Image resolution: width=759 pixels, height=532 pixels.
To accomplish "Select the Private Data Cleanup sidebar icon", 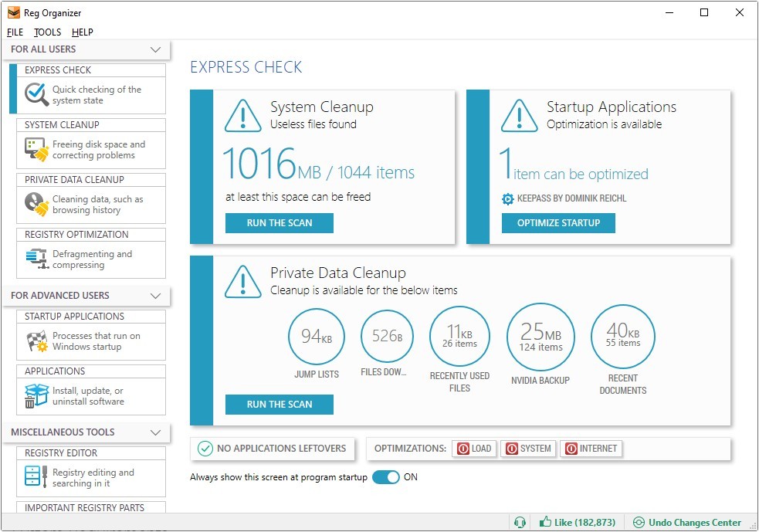I will tap(36, 204).
